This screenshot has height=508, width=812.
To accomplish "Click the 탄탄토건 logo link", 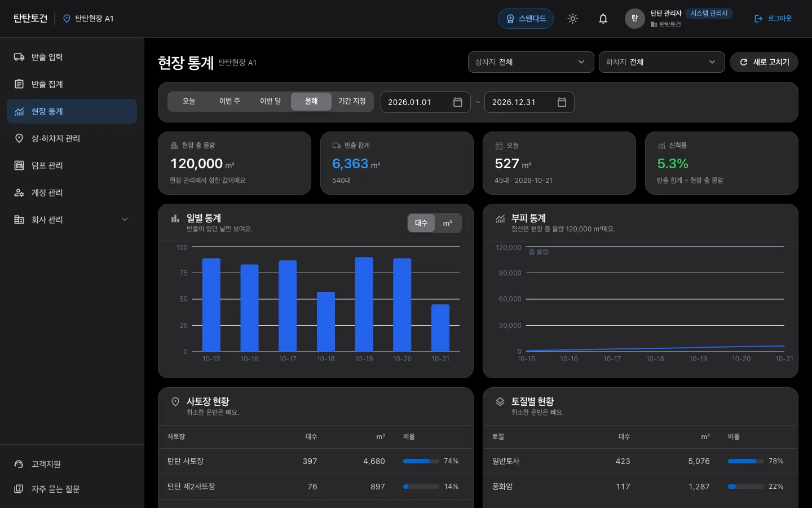I will click(30, 19).
